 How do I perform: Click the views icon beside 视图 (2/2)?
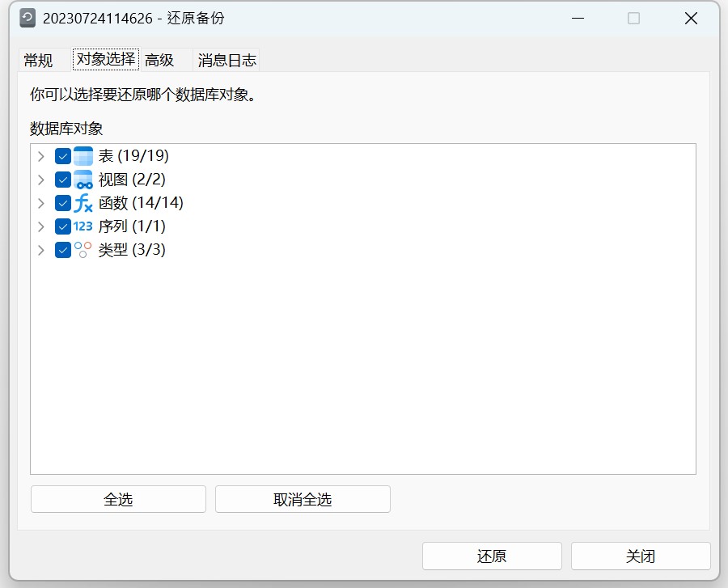(83, 180)
